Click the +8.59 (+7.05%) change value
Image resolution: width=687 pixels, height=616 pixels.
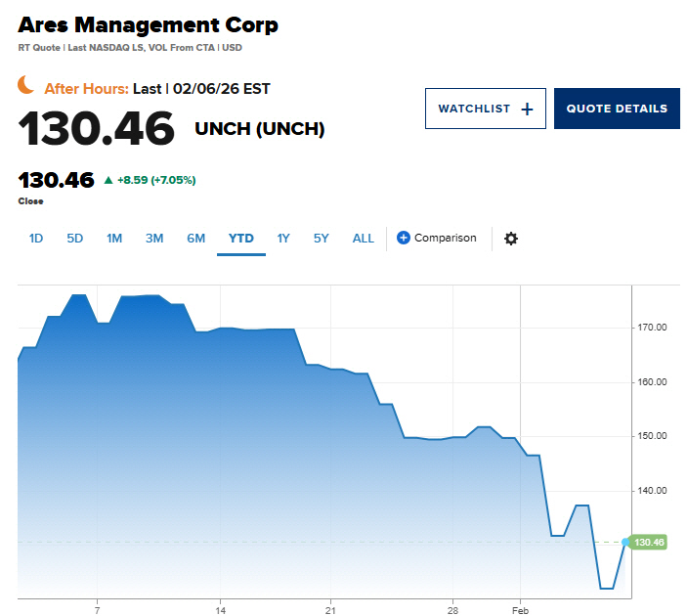tap(156, 180)
